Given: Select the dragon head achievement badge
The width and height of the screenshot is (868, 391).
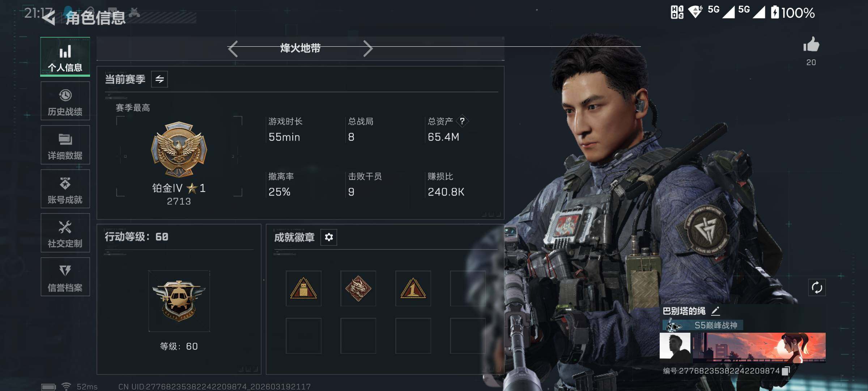Looking at the screenshot, I should point(358,289).
